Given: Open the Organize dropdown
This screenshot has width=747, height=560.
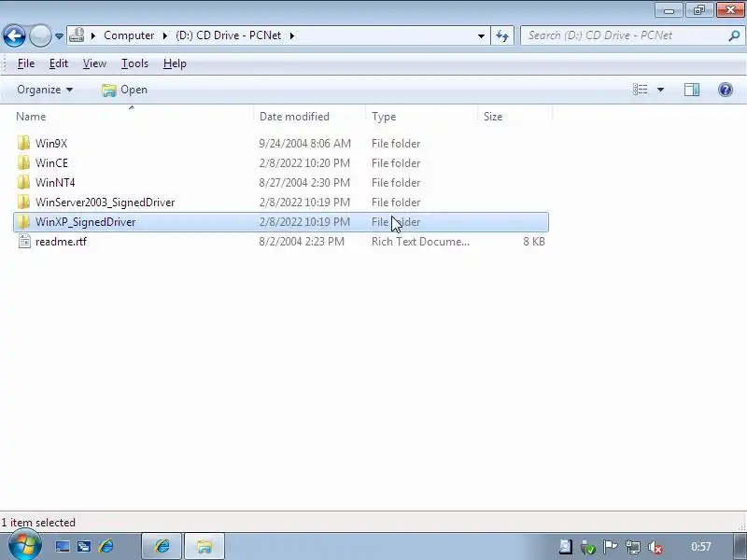Looking at the screenshot, I should pos(45,90).
